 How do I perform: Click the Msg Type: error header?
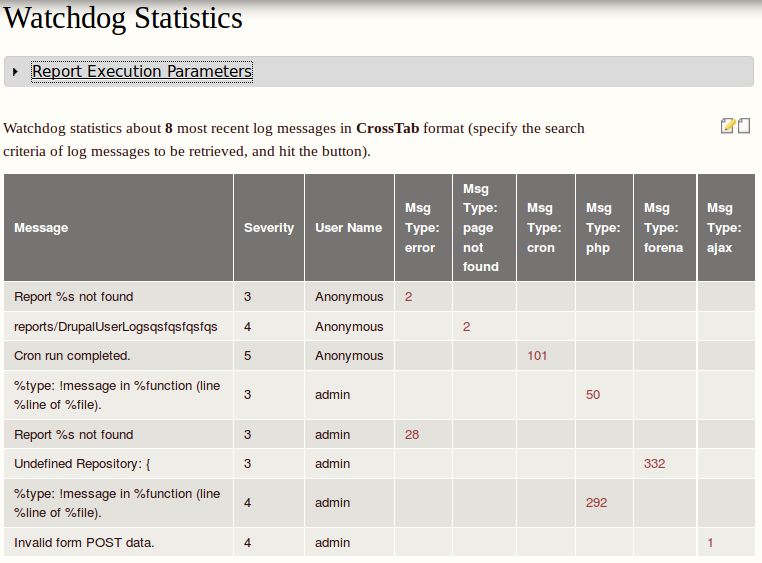tap(422, 227)
